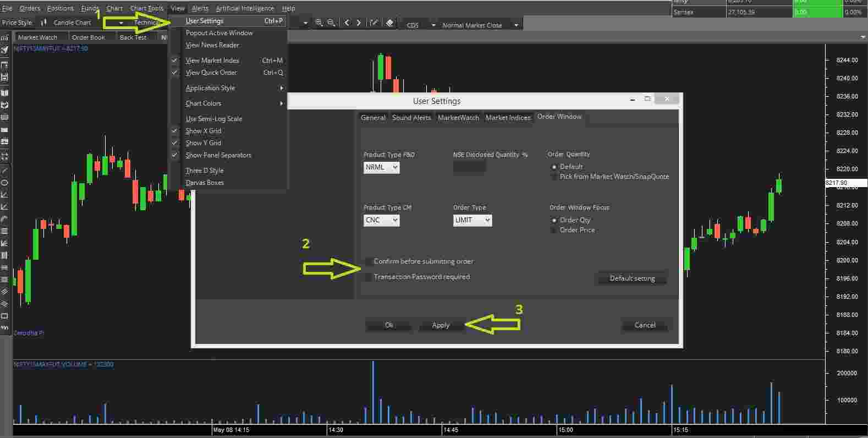Select Pick from Market Watch/SnapQuote option
This screenshot has width=868, height=438.
(554, 177)
